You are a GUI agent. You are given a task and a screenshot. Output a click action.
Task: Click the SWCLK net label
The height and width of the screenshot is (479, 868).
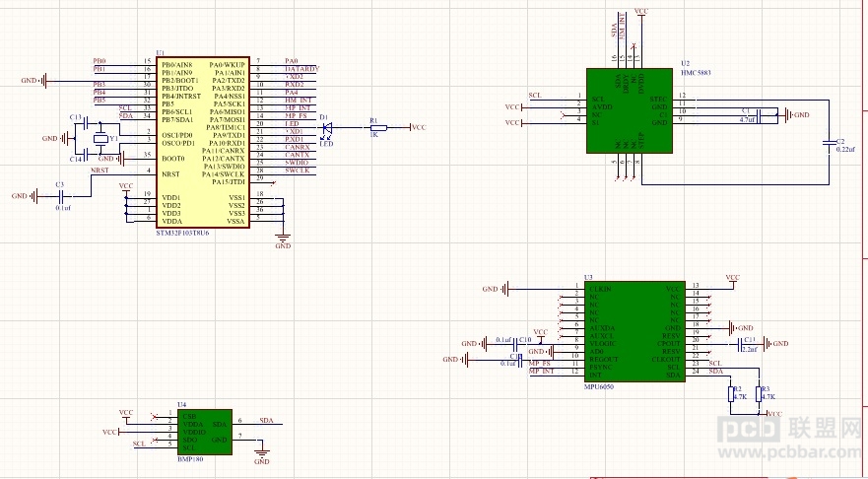point(298,171)
